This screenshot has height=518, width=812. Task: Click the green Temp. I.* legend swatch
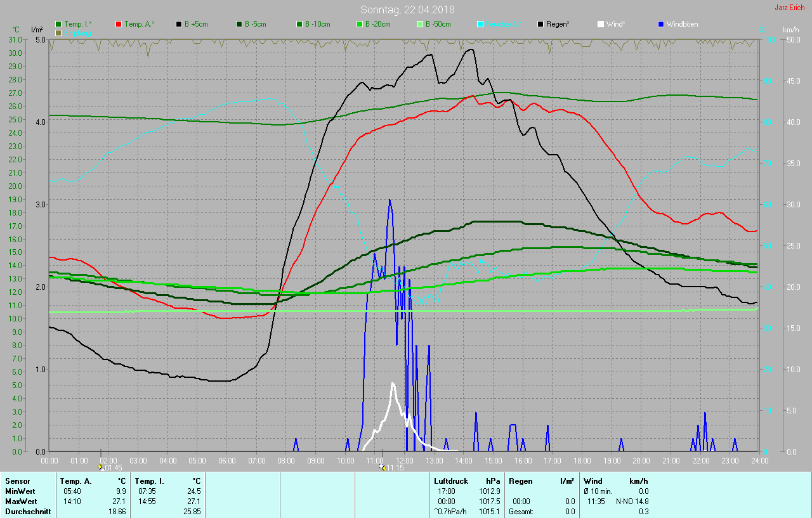(x=58, y=24)
